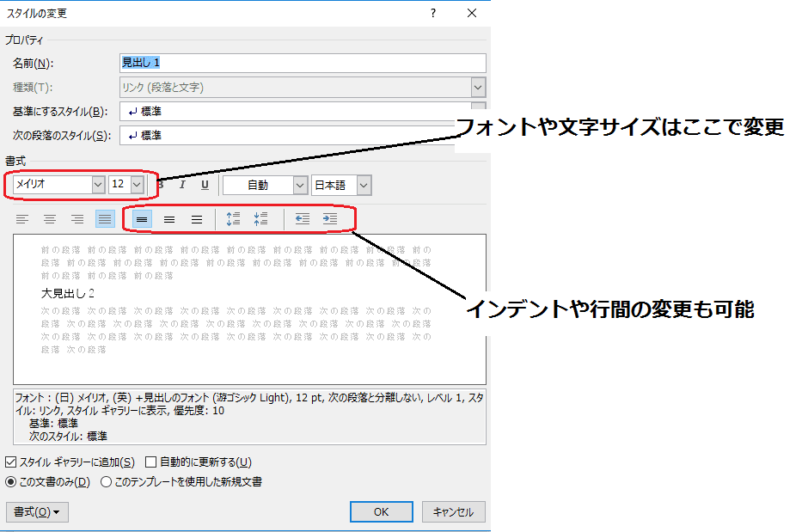Open the 自動 font color picker
The image size is (808, 532).
click(298, 185)
